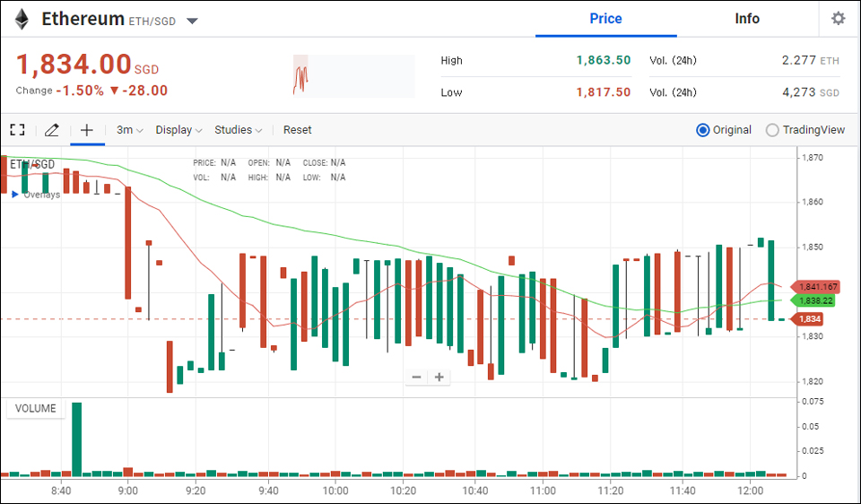Screen dimensions: 861x504
Task: Select the Original chart radio button
Action: pyautogui.click(x=703, y=130)
